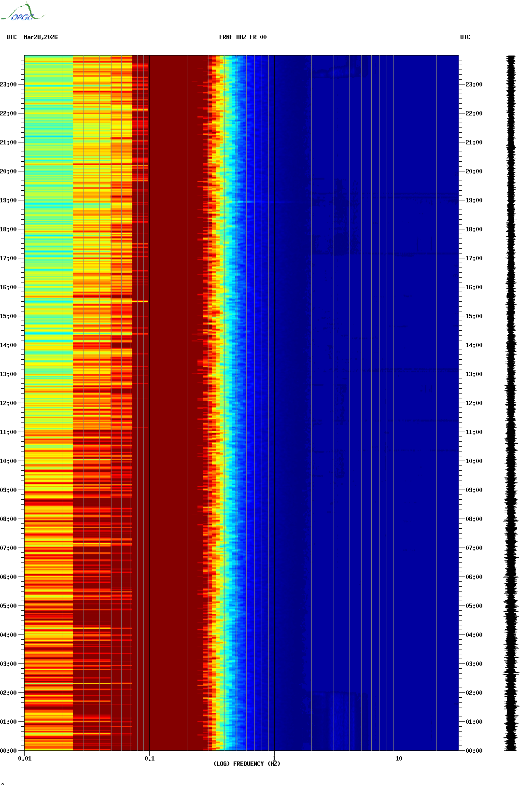Click the 0.1 frequency axis label
The width and height of the screenshot is (532, 789).
tap(149, 759)
